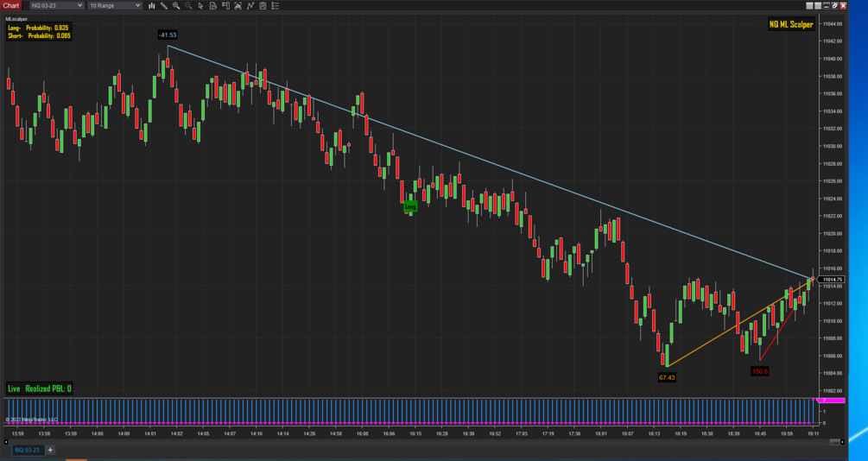Screen dimensions: 868x461
Task: Click the horizontal scrollbar right arrow
Action: [844, 442]
